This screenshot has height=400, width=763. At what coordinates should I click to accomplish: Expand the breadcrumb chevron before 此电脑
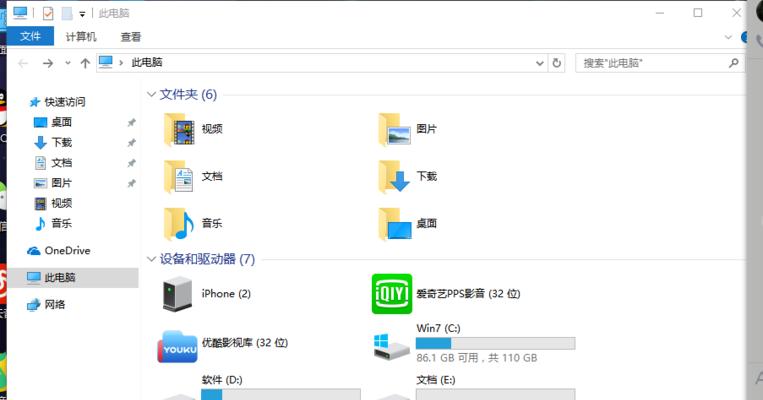[x=121, y=63]
